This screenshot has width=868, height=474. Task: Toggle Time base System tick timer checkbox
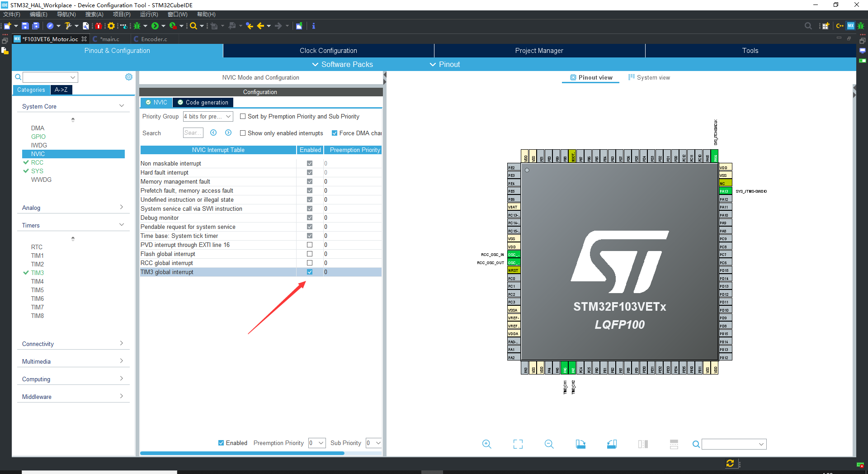tap(310, 236)
